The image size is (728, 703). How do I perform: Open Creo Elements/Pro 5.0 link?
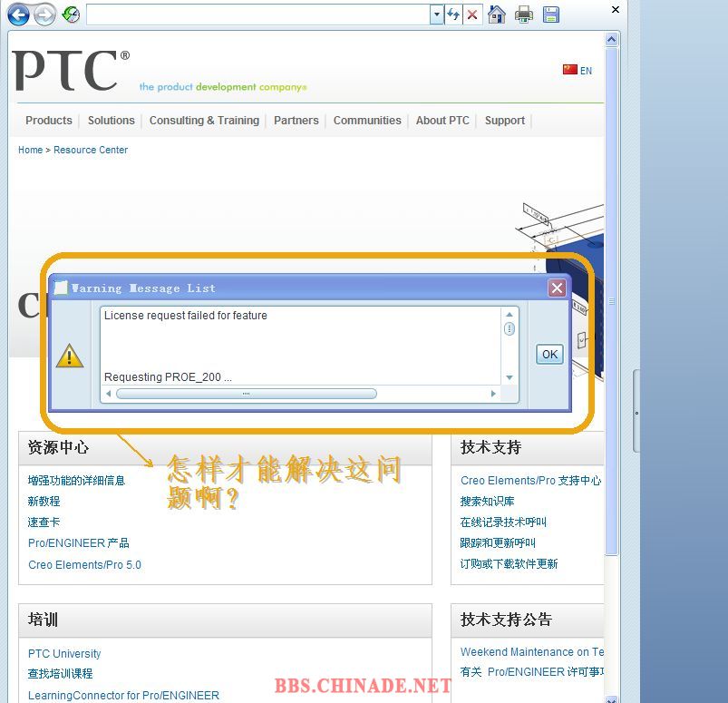click(x=84, y=564)
